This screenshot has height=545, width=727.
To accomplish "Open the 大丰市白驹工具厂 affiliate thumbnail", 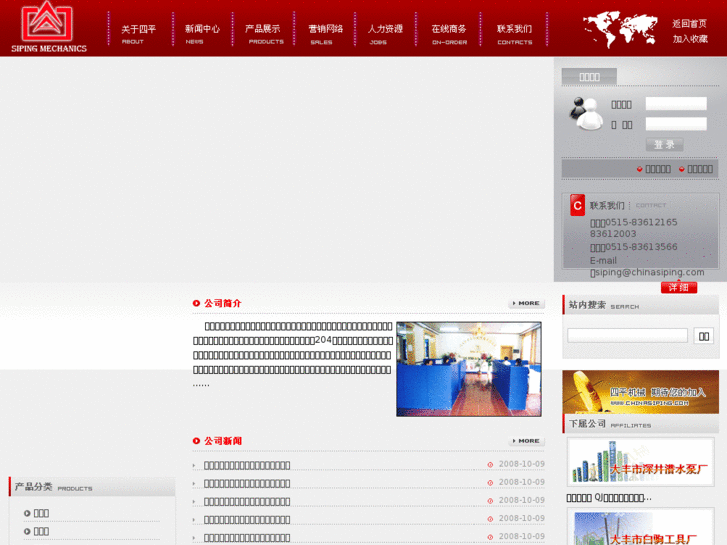I will 641,527.
